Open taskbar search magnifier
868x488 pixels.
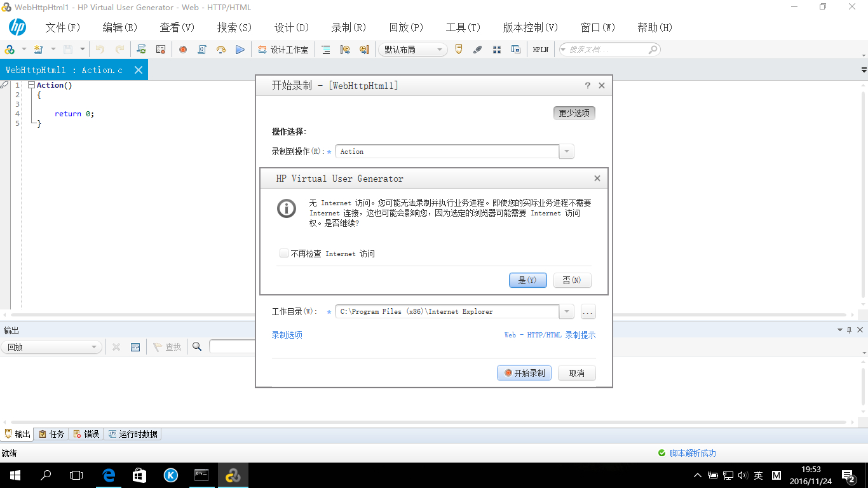(46, 475)
